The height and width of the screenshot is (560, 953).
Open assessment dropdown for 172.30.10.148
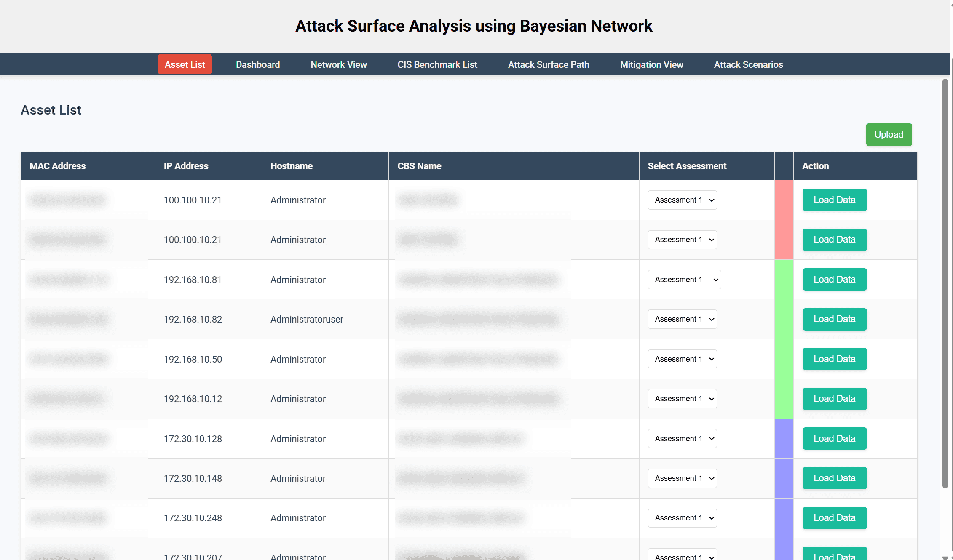point(682,478)
